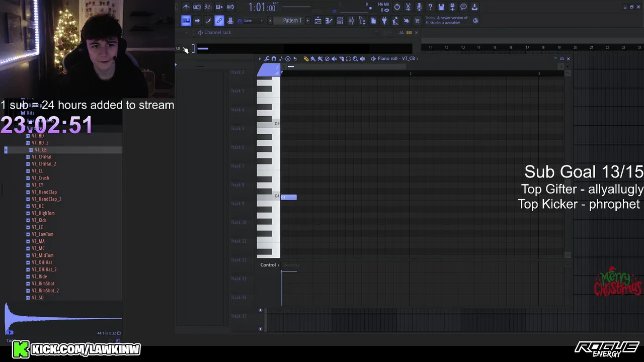Image resolution: width=644 pixels, height=362 pixels.
Task: Select VT_RimShot sample in browser
Action: tap(43, 284)
